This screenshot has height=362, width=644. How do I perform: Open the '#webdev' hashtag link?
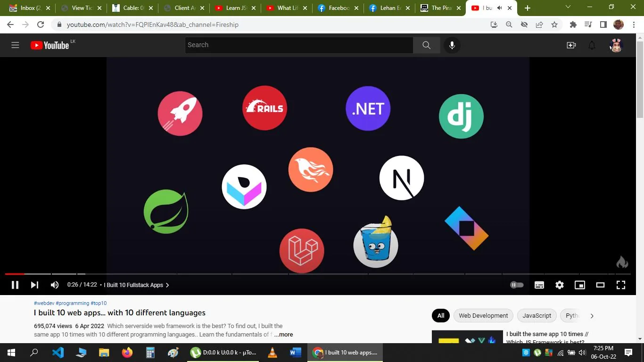coord(44,303)
